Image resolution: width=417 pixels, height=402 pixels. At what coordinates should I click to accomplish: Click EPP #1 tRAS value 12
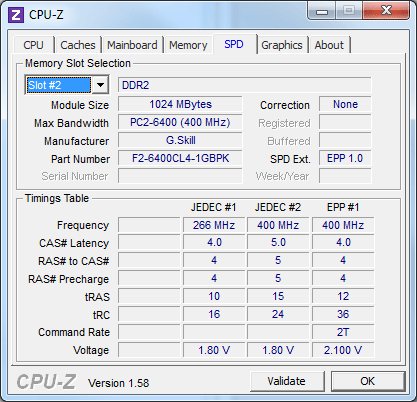click(x=343, y=296)
